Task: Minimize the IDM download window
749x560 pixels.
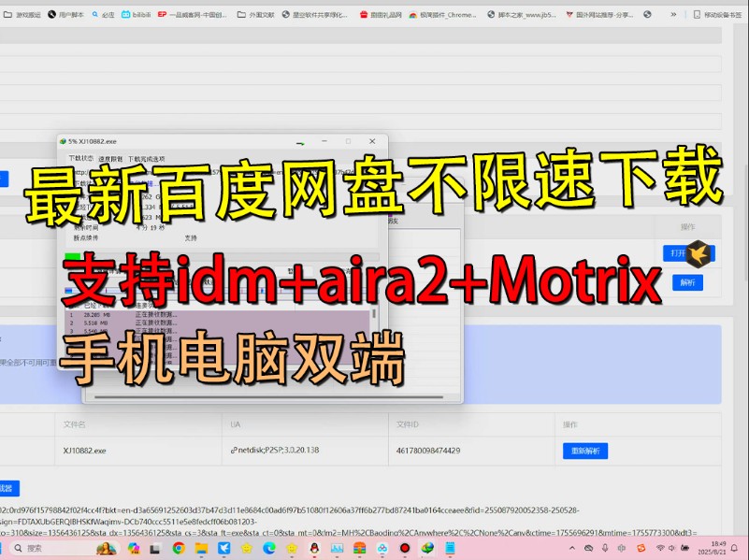Action: (x=324, y=141)
